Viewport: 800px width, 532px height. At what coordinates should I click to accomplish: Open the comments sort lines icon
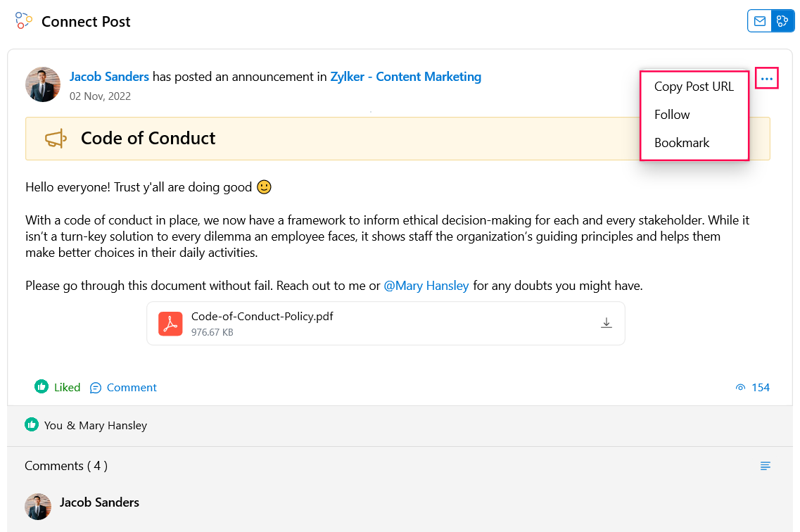click(x=765, y=466)
